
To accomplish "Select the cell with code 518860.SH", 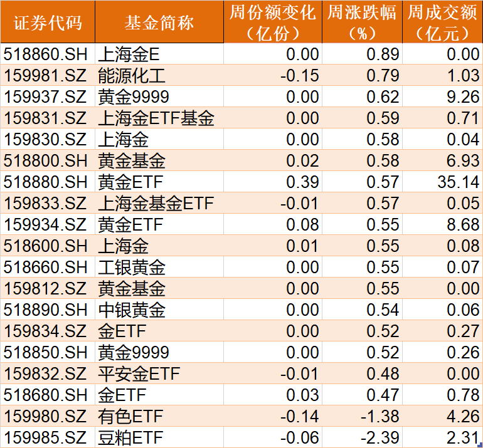I will coord(48,55).
